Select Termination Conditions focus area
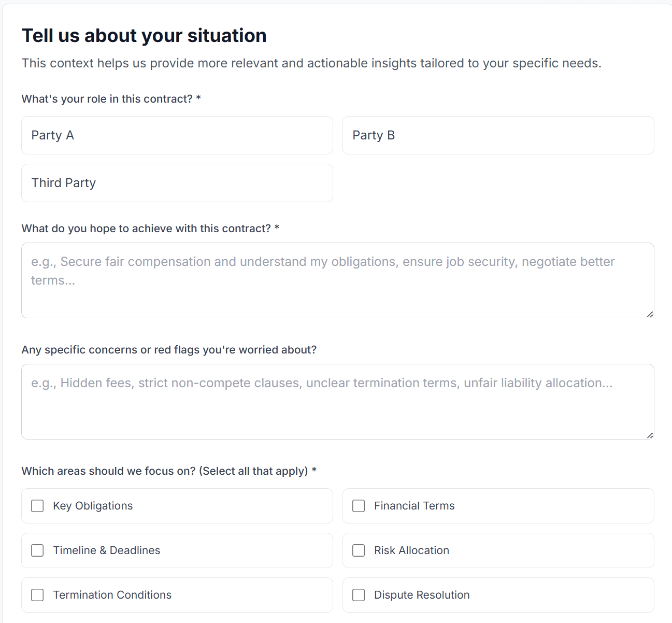672x623 pixels. click(x=37, y=594)
